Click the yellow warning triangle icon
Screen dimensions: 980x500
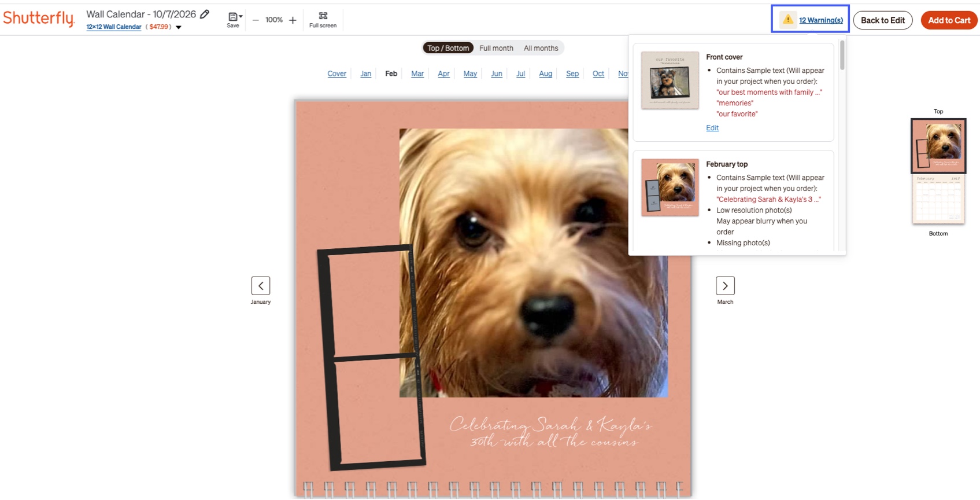pos(787,20)
